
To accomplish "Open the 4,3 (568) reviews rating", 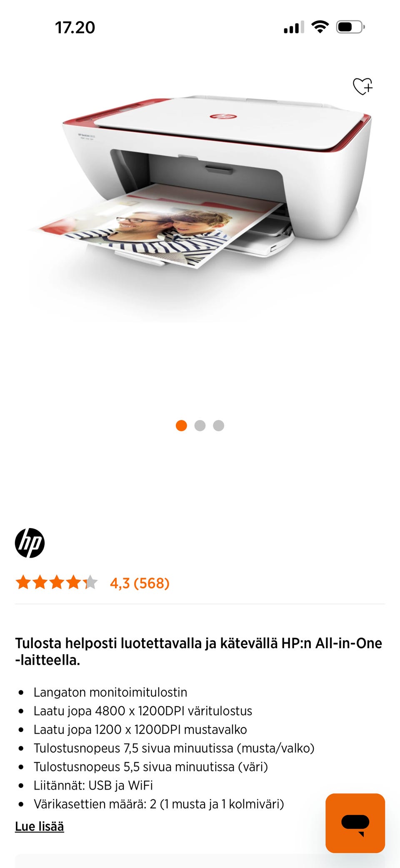I will click(140, 583).
